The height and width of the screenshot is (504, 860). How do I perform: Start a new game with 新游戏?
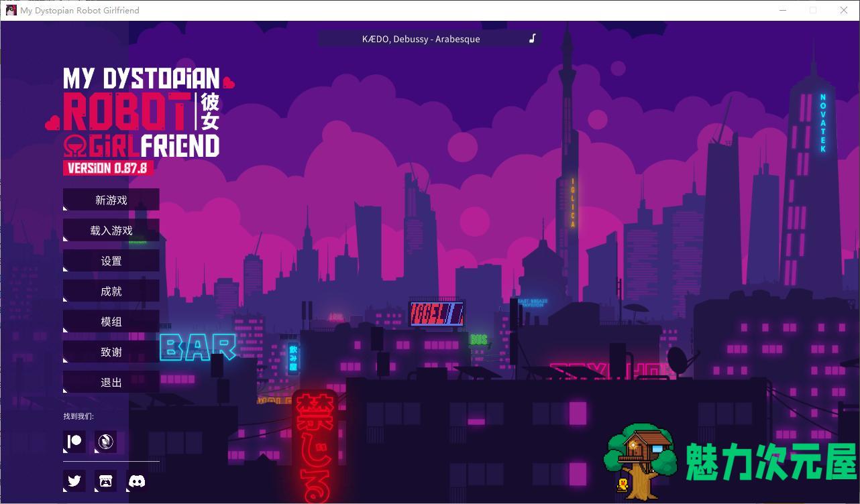tap(111, 200)
